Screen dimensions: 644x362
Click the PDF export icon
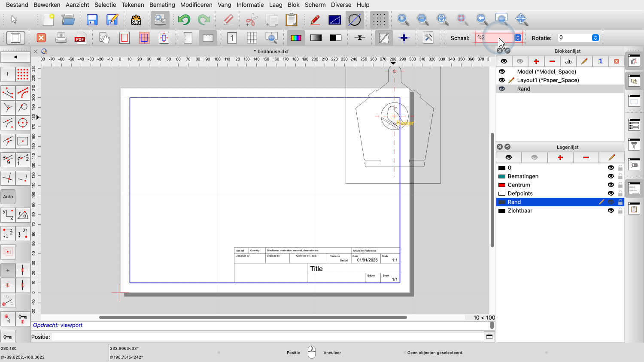pos(80,38)
